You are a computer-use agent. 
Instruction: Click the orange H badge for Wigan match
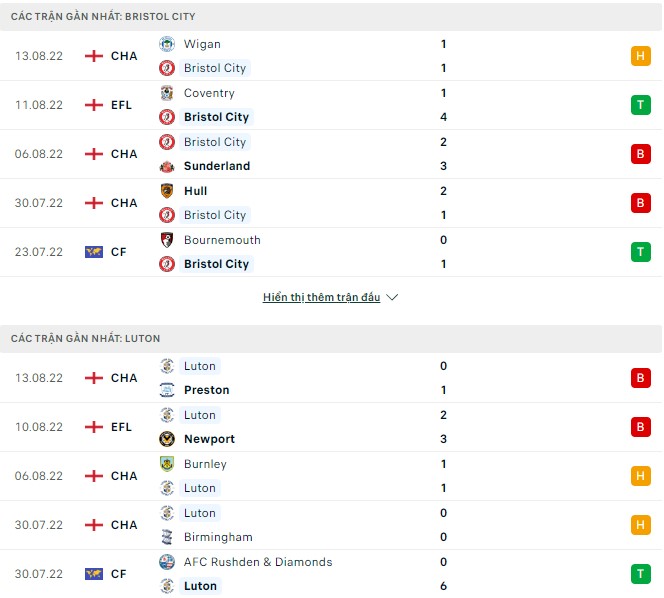pyautogui.click(x=640, y=56)
